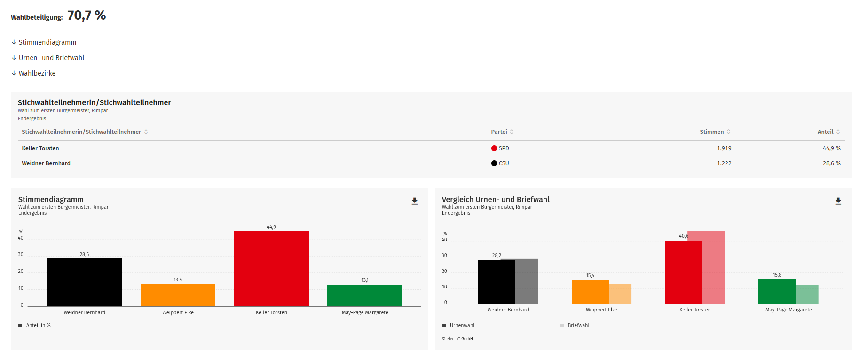Click the black CSU party dot
Screen dimensions: 868x358
(x=494, y=163)
